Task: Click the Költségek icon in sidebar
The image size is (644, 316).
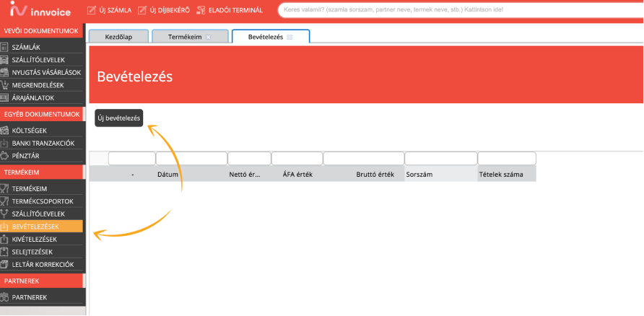Action: pos(5,131)
